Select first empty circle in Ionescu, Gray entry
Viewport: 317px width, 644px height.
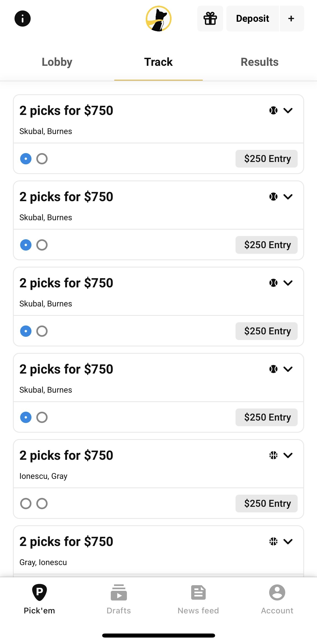(26, 504)
